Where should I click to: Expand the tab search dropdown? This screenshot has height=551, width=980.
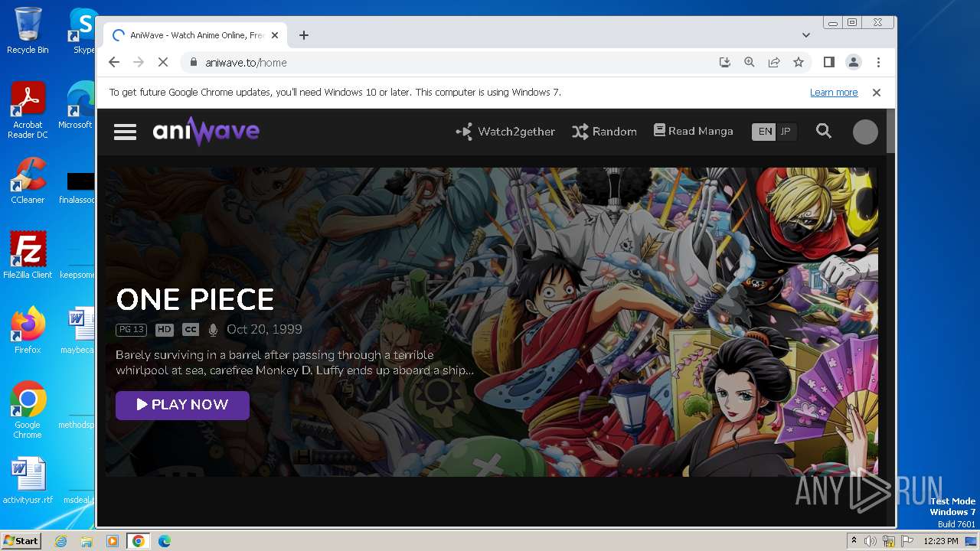806,35
